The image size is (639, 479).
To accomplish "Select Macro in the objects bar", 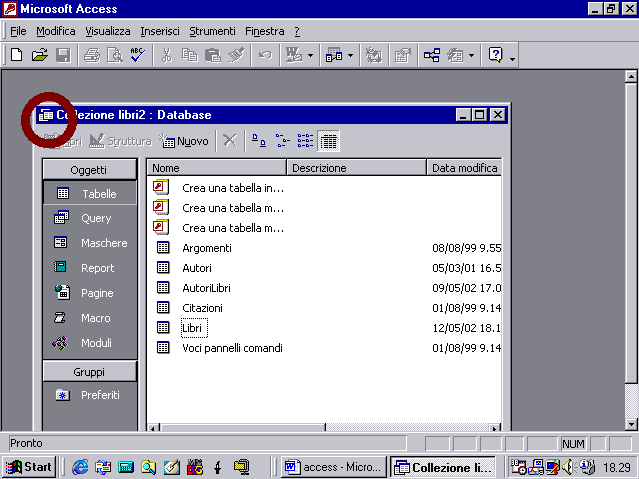I will pos(90,318).
